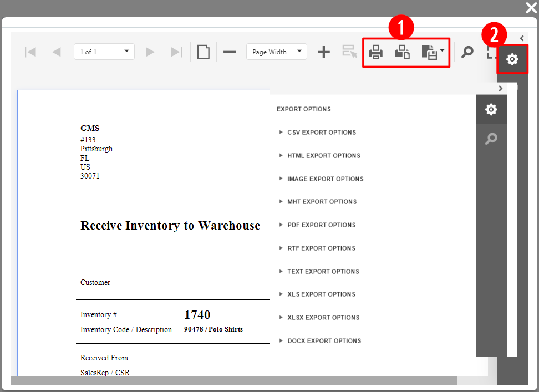Click the Print current page icon
539x392 pixels.
402,52
